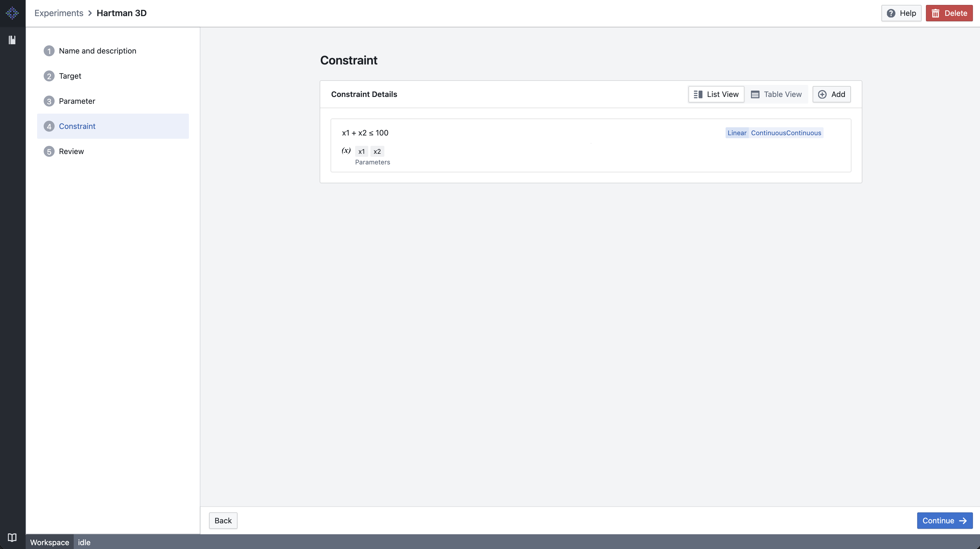Select the List View icon
Viewport: 980px width, 549px height.
click(x=699, y=94)
